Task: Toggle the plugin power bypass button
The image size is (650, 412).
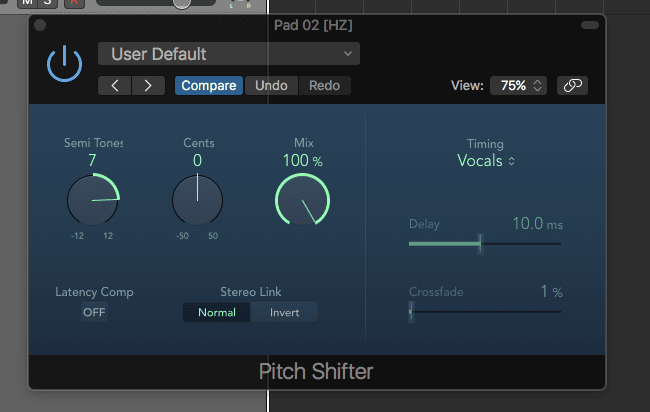Action: point(64,64)
